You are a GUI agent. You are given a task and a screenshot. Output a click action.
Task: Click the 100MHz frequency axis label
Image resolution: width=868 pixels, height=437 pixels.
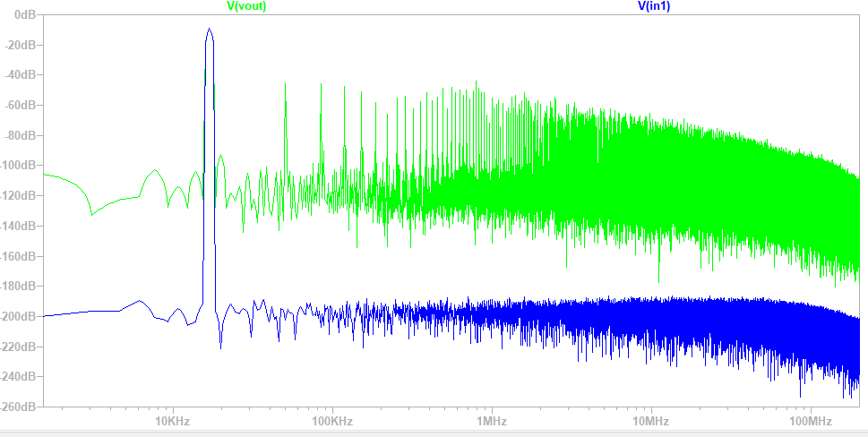811,421
